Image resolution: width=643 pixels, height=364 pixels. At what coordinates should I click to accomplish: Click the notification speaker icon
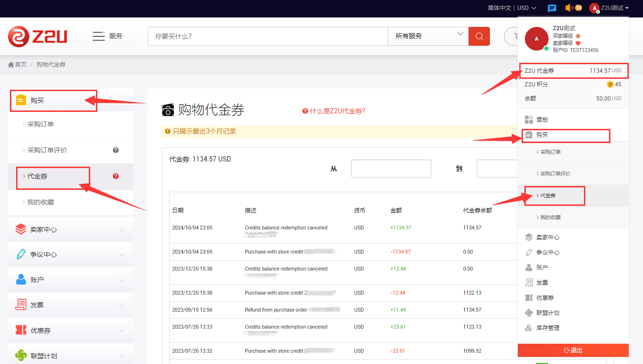pyautogui.click(x=569, y=8)
